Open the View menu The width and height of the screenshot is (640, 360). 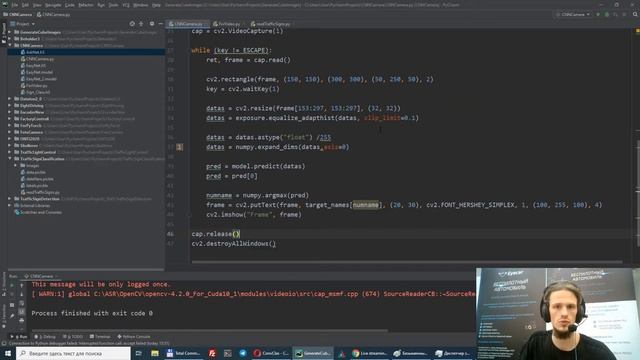tap(37, 5)
